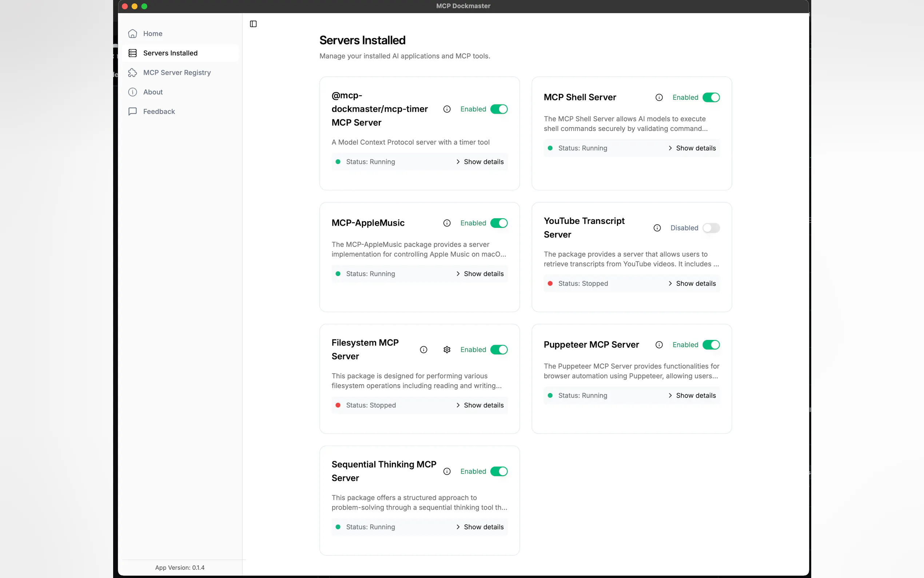Expand Show details for Sequential Thinking MCP Server
The height and width of the screenshot is (578, 924).
click(480, 527)
